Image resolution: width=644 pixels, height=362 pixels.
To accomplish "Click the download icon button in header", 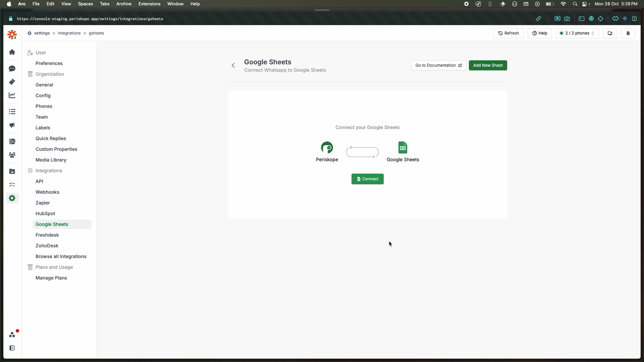I will coord(610,33).
